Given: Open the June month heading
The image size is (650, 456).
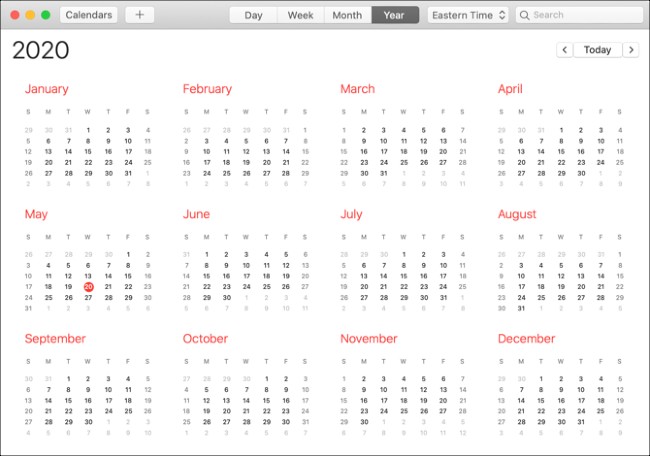Looking at the screenshot, I should (196, 214).
